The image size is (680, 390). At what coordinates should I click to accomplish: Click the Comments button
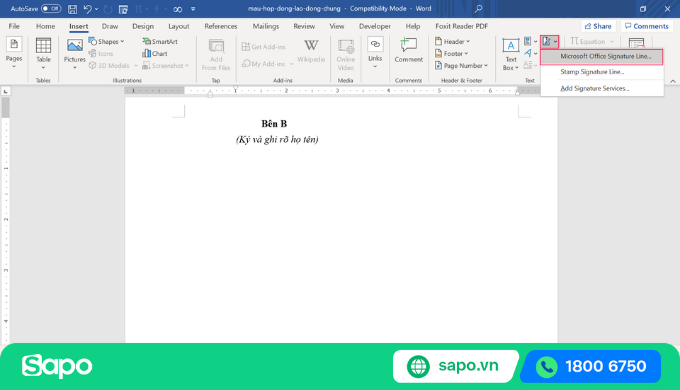[647, 26]
